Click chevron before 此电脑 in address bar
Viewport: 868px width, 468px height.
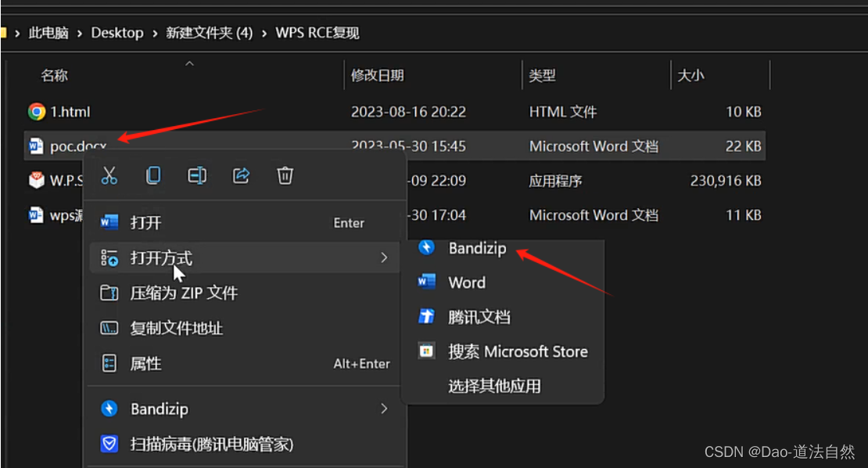17,33
